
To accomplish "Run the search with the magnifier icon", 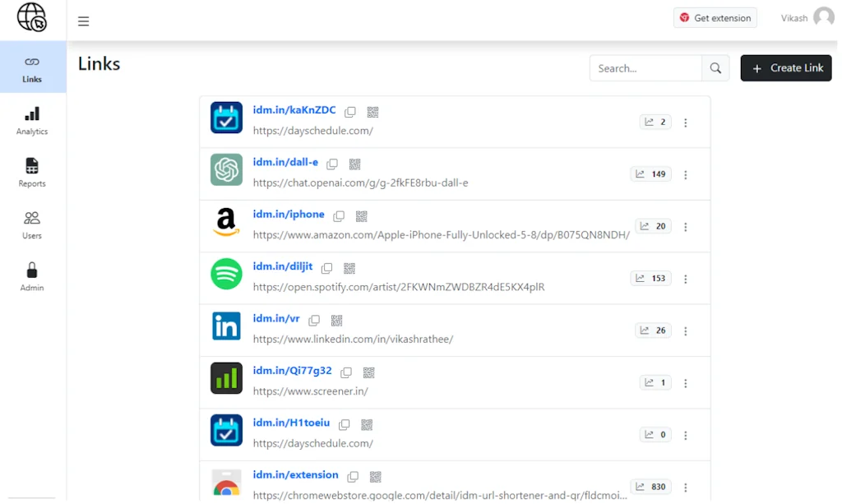I will pos(715,68).
